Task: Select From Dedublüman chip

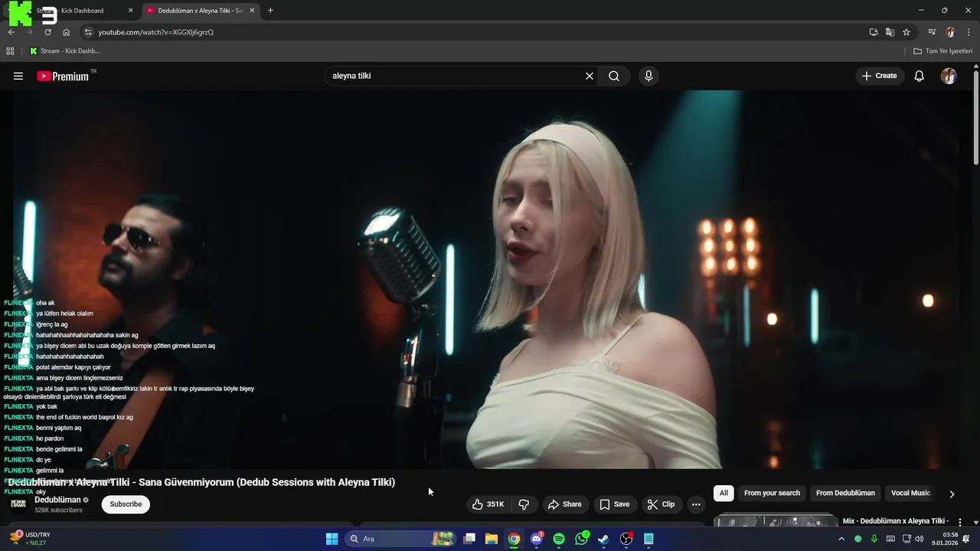Action: coord(845,493)
